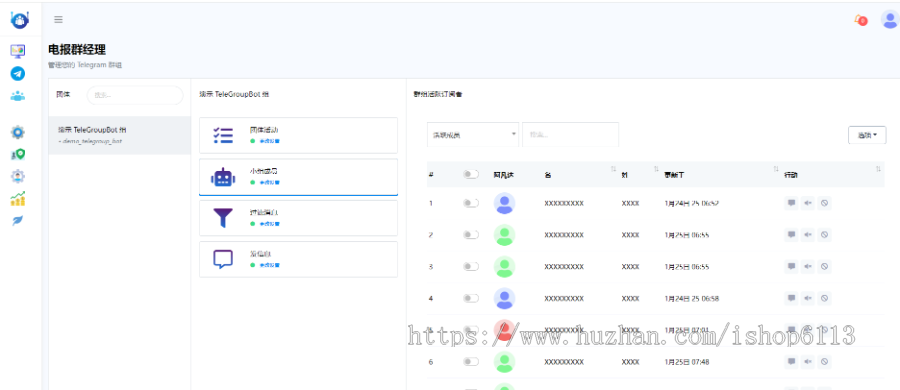Click ban icon in row 2
This screenshot has width=900, height=390.
click(x=824, y=234)
